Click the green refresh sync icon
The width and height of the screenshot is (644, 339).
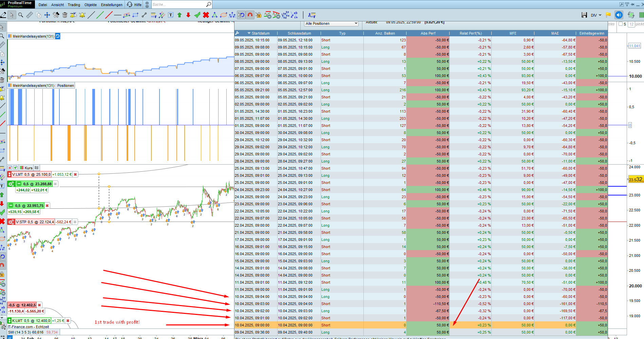pos(631,15)
